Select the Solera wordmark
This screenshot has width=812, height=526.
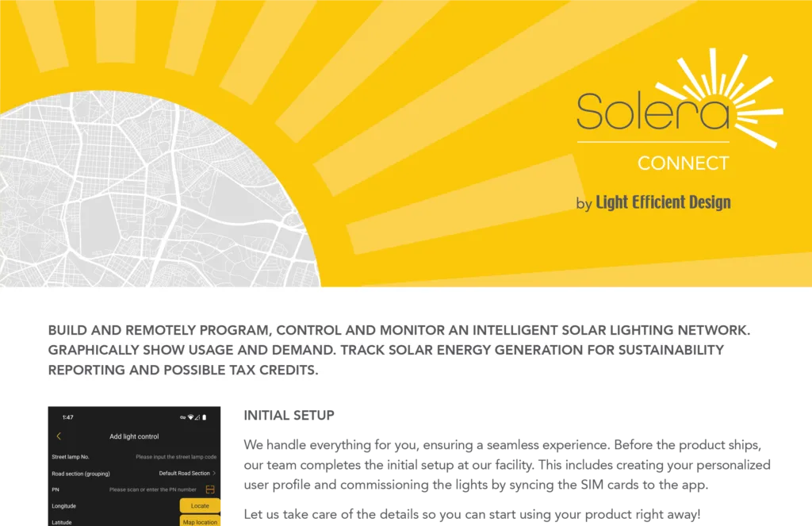[652, 111]
